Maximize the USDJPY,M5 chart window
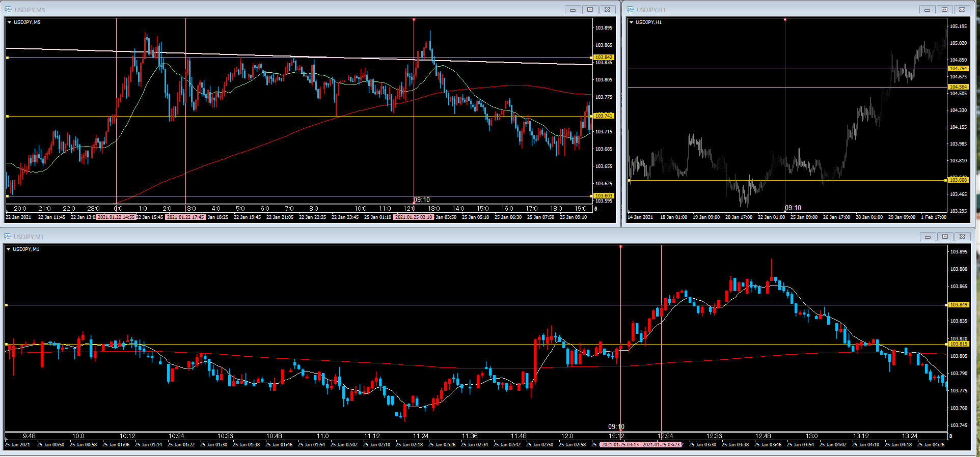This screenshot has width=980, height=457. pyautogui.click(x=590, y=10)
